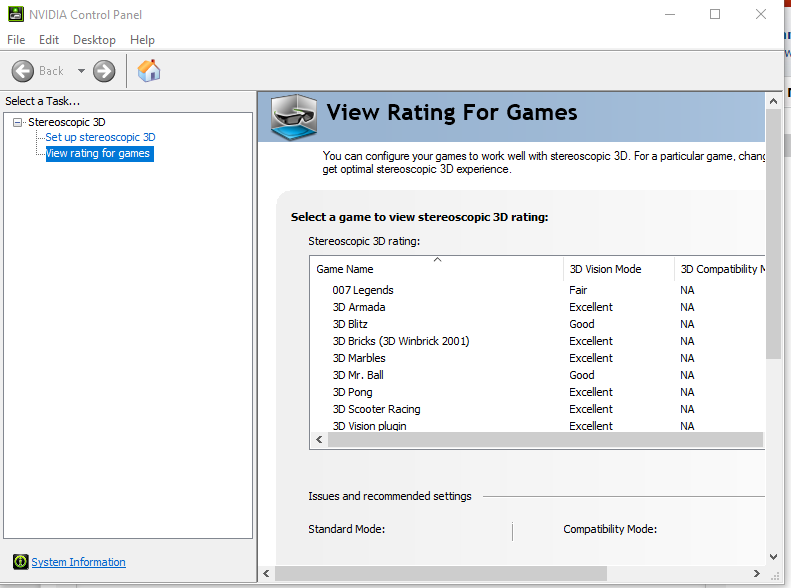Sort by 3D Vision Mode column header
791x588 pixels.
tap(618, 269)
